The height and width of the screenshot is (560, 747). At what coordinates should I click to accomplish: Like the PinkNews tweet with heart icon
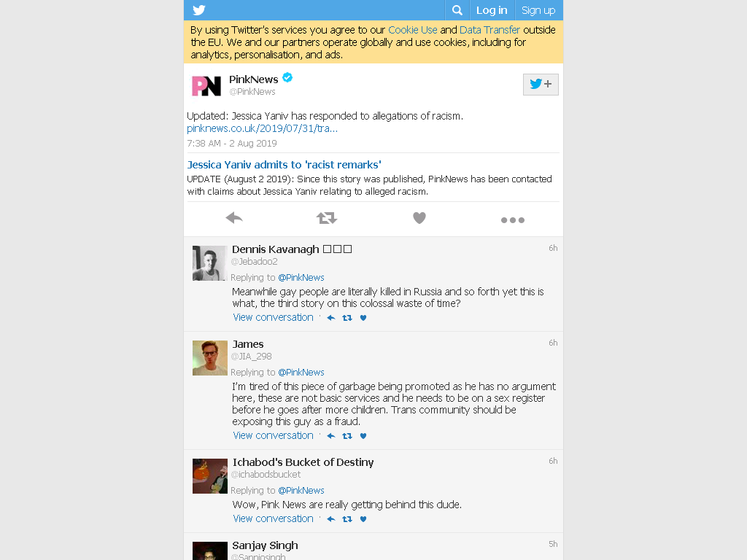coord(419,218)
